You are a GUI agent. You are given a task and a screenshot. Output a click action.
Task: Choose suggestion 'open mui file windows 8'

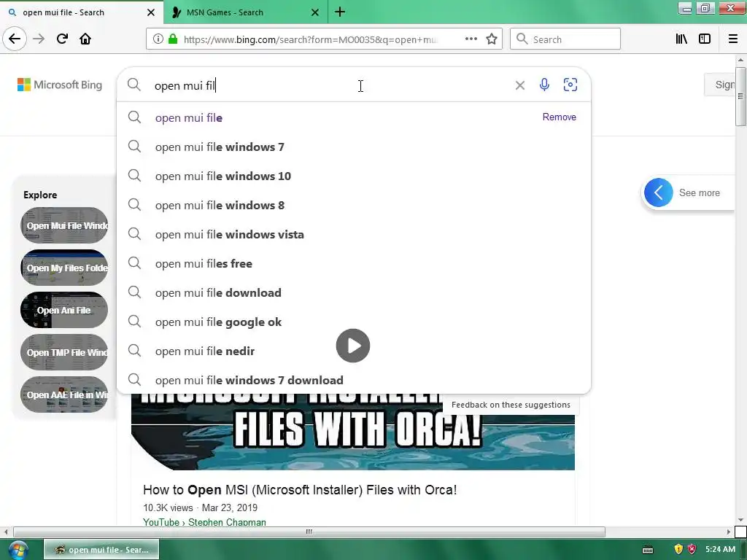[x=354, y=205]
